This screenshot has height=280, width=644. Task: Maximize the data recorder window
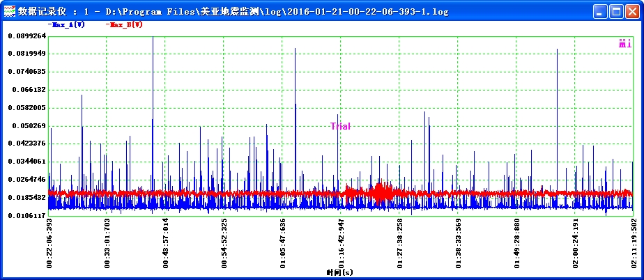pos(616,12)
